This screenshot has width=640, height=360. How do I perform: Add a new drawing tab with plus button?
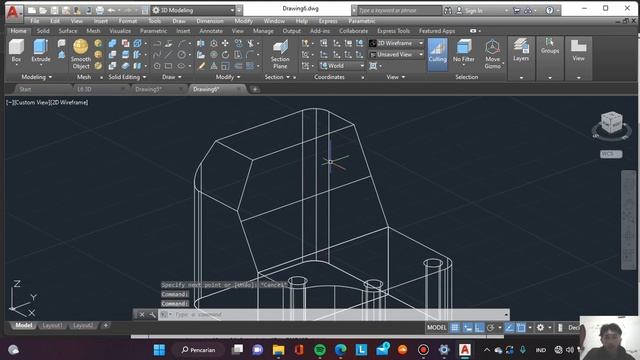click(255, 89)
